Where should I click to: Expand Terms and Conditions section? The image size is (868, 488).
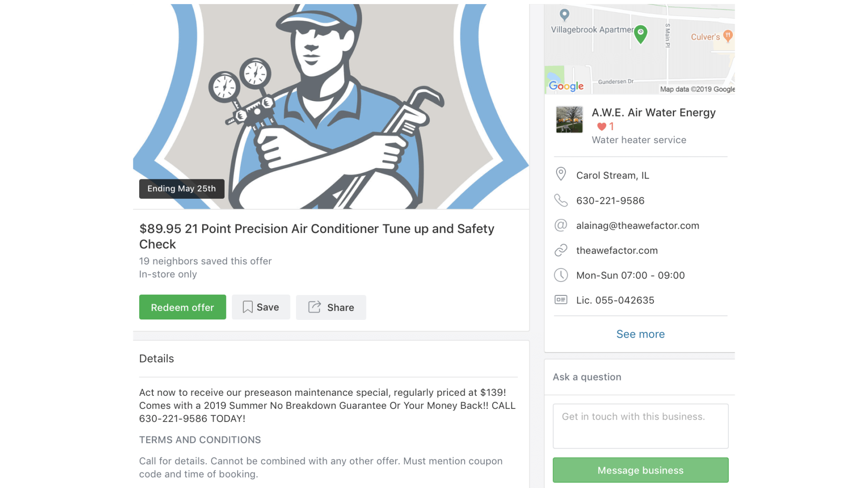click(200, 440)
